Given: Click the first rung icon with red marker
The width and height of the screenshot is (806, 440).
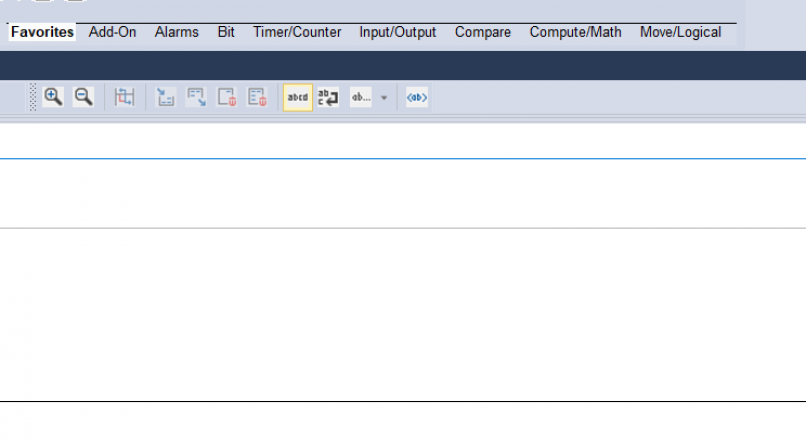Looking at the screenshot, I should click(x=227, y=97).
